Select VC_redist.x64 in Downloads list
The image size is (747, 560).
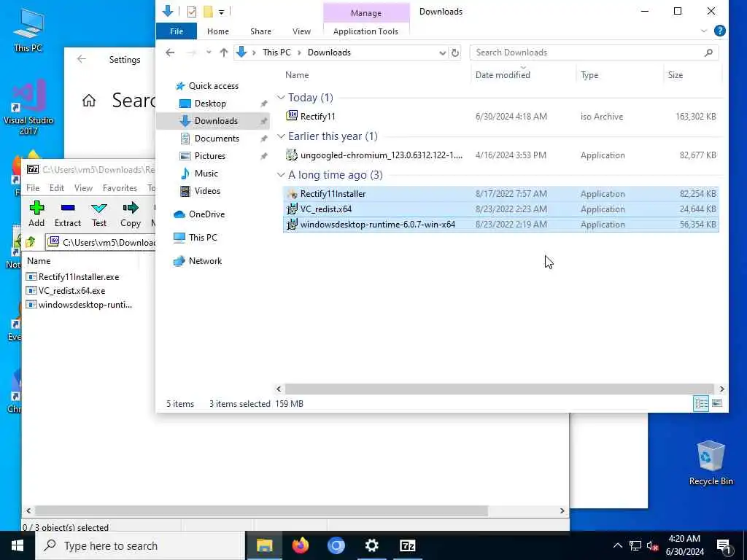click(x=501, y=209)
